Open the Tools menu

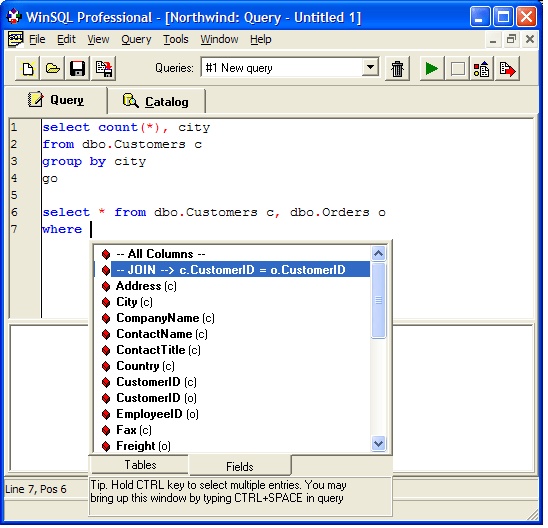(x=176, y=39)
